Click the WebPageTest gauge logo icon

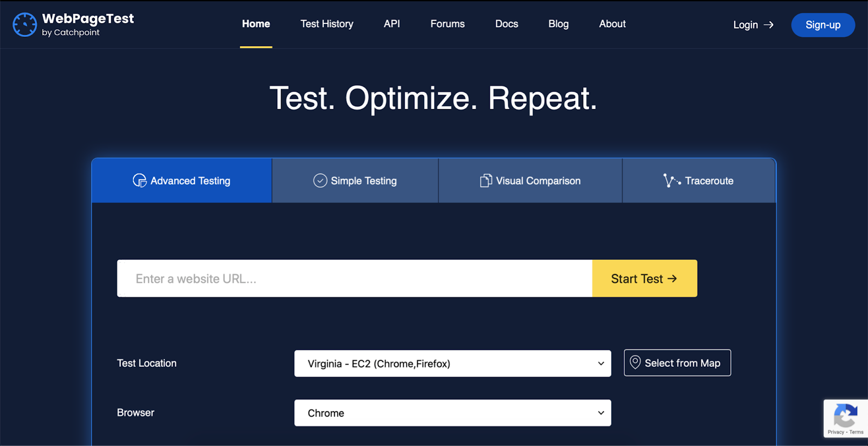pos(25,25)
